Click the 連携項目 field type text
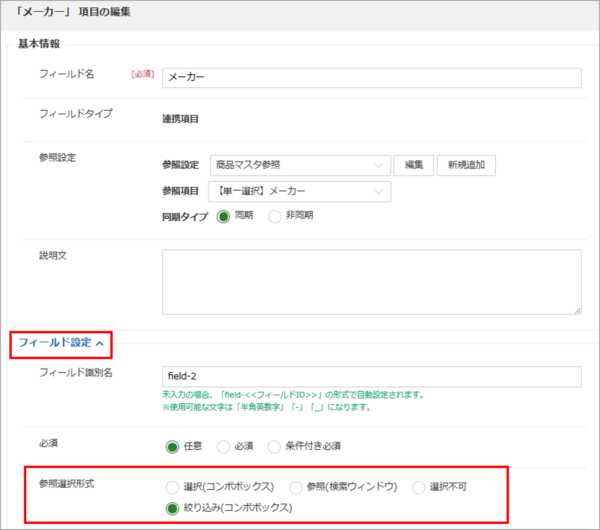This screenshot has height=530, width=600. 181,118
